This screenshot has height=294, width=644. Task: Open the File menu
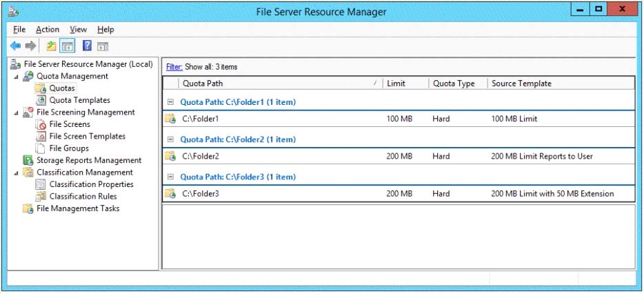[x=19, y=30]
